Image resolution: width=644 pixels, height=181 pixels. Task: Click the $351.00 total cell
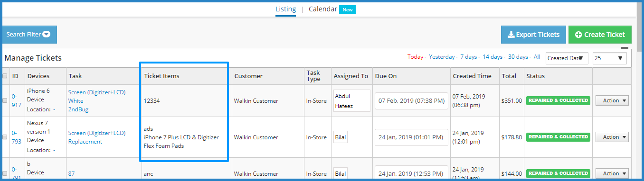pyautogui.click(x=511, y=100)
